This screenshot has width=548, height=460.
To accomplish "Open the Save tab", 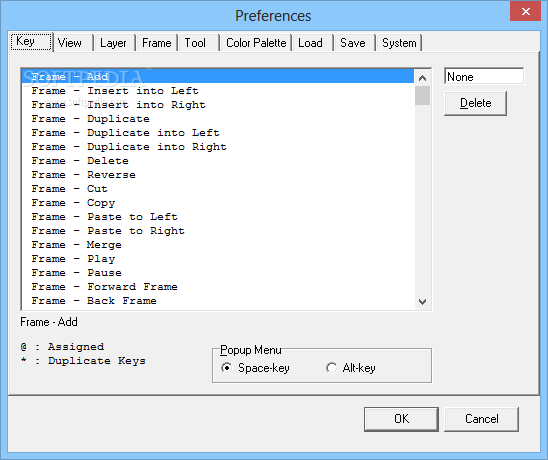I will click(x=355, y=43).
